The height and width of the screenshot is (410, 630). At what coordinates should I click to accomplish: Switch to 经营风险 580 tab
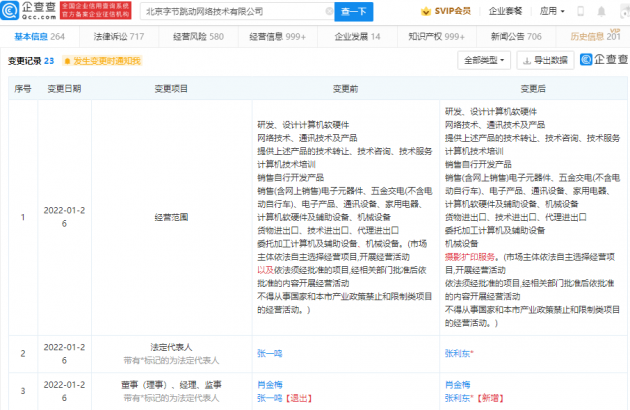point(198,37)
